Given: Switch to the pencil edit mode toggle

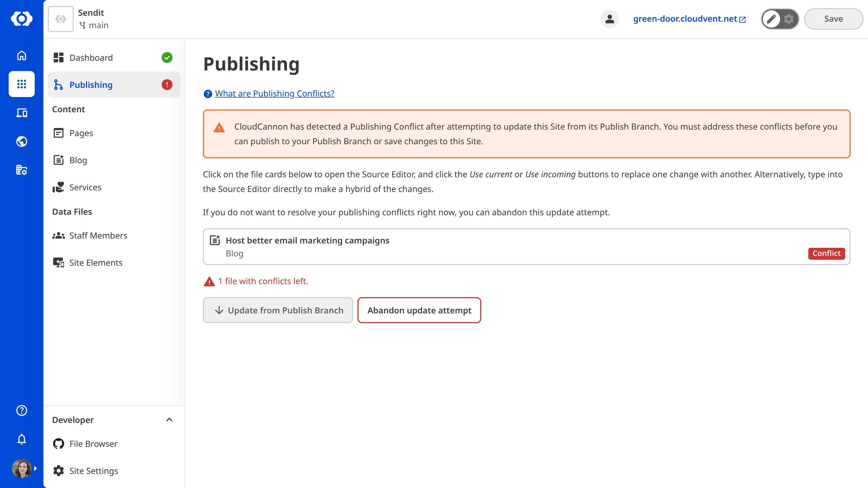Looking at the screenshot, I should pyautogui.click(x=771, y=19).
